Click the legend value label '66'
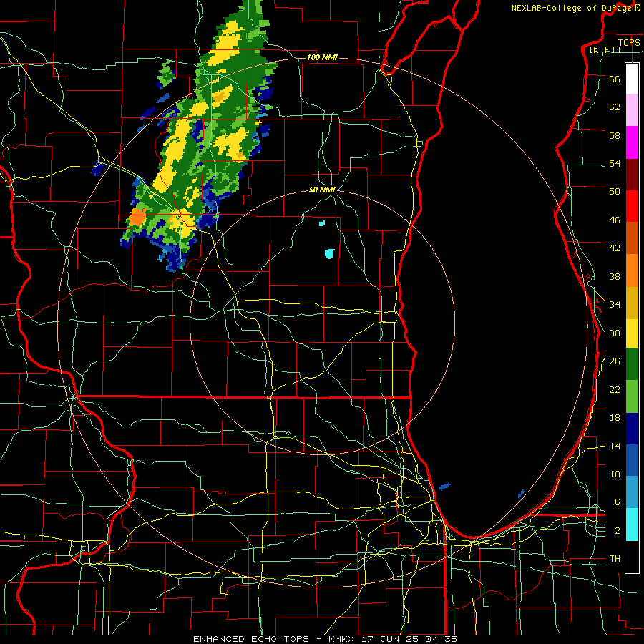The width and height of the screenshot is (644, 644). (x=615, y=79)
